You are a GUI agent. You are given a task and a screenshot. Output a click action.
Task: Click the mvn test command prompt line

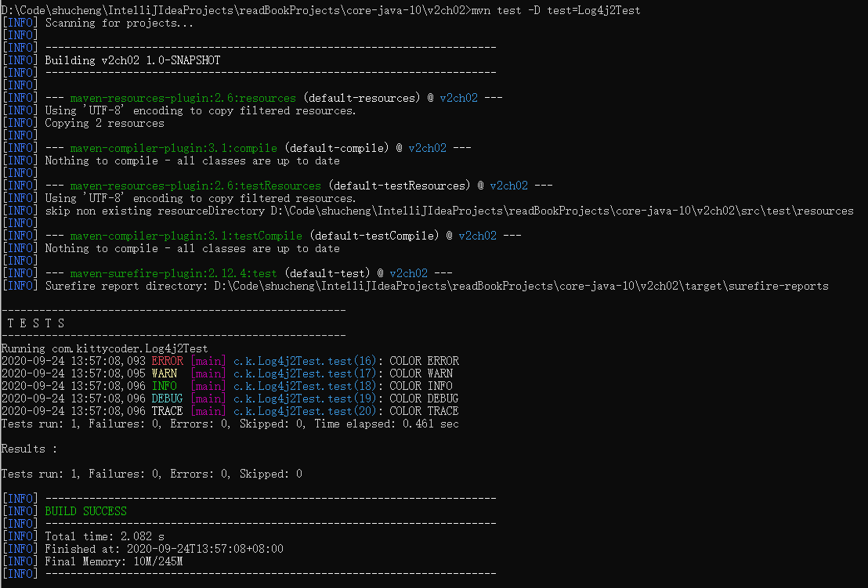313,10
